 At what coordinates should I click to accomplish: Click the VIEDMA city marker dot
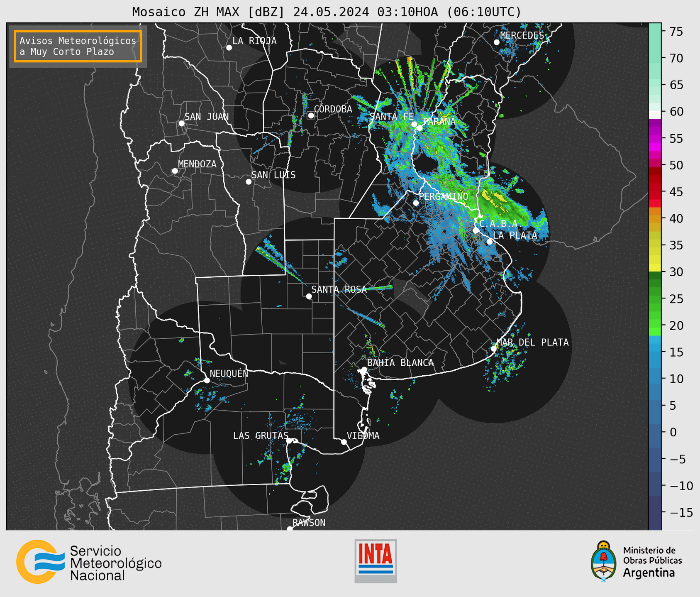click(x=344, y=442)
